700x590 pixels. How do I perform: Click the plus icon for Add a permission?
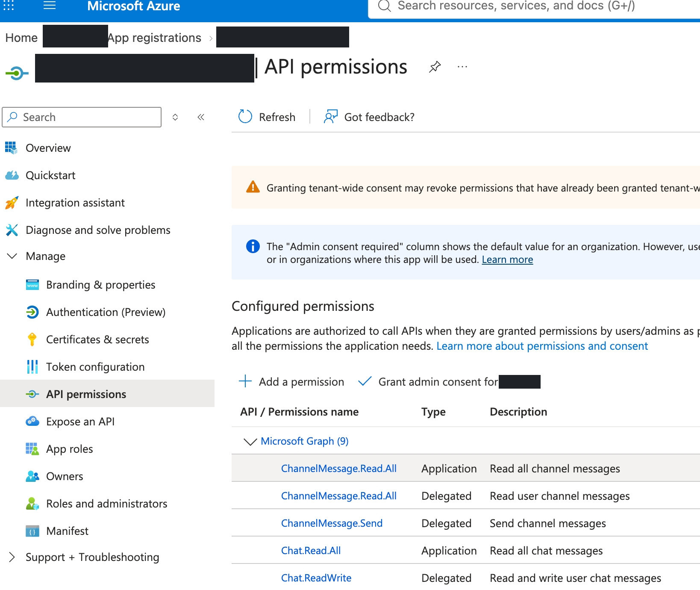tap(245, 381)
